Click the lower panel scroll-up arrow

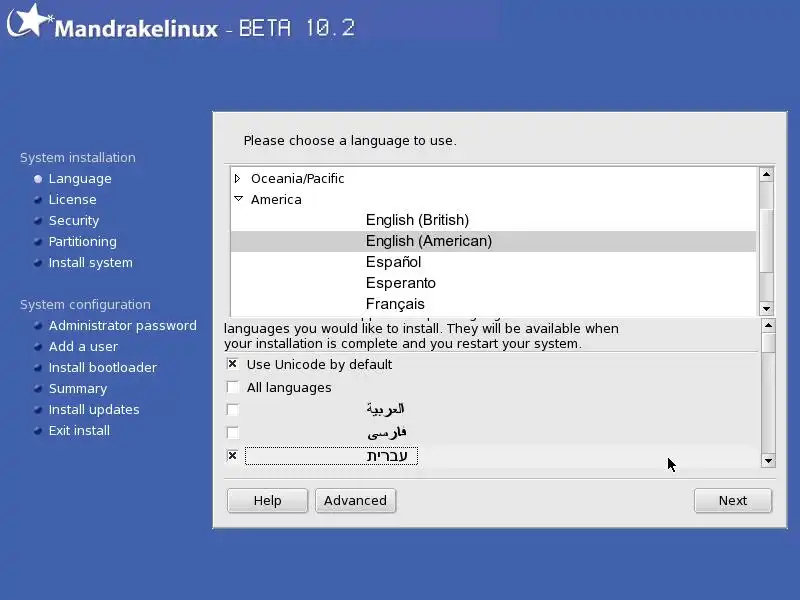tap(768, 326)
